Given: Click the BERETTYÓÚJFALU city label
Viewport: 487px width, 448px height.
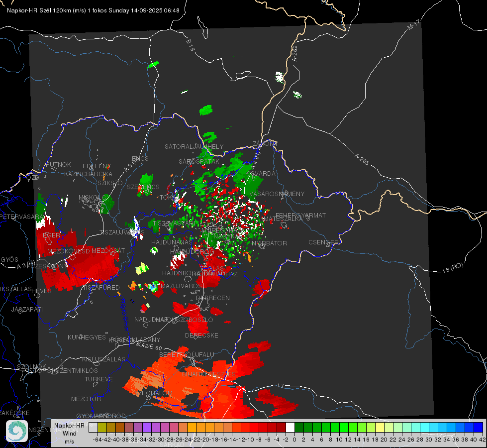Looking at the screenshot, I should pos(187,354).
